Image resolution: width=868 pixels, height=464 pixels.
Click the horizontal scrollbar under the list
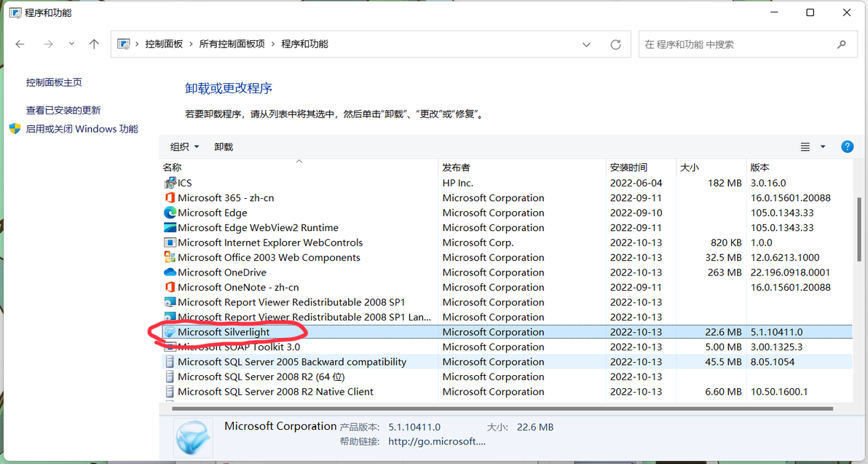502,409
